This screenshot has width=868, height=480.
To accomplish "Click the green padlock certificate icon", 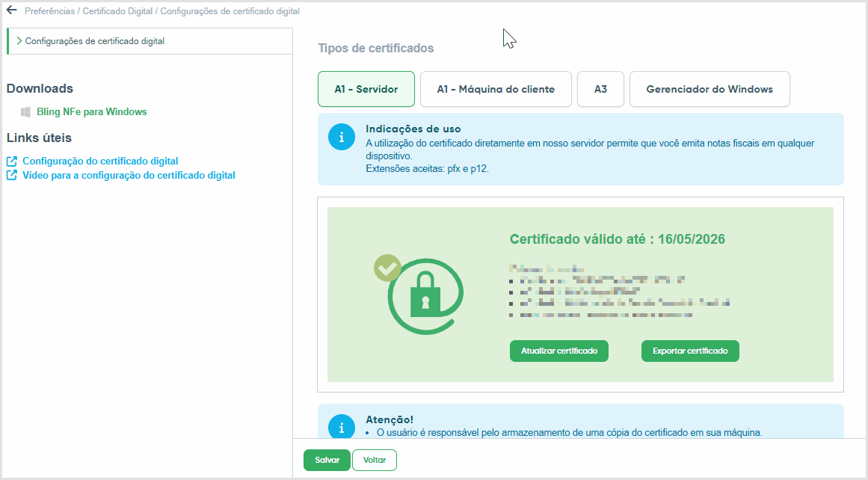I will [425, 295].
